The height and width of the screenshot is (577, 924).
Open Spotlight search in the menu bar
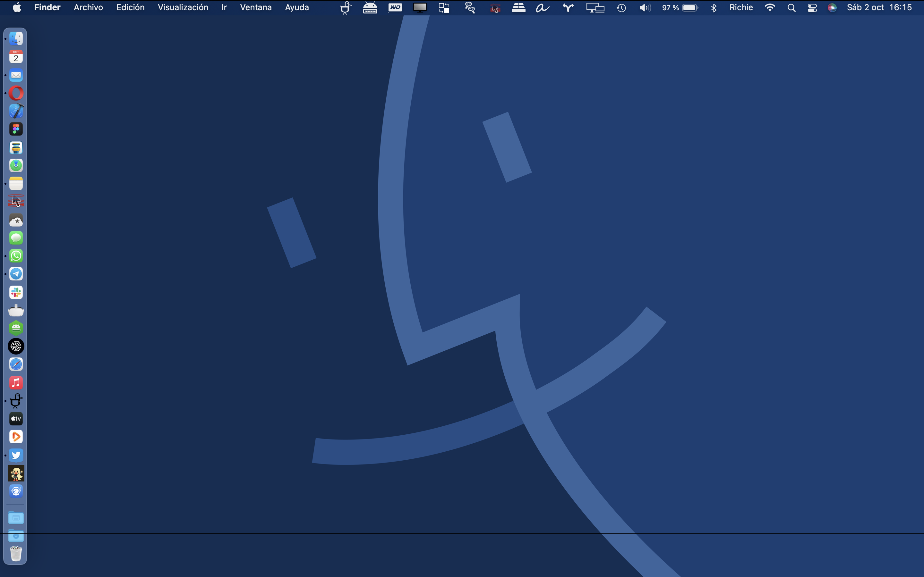791,7
